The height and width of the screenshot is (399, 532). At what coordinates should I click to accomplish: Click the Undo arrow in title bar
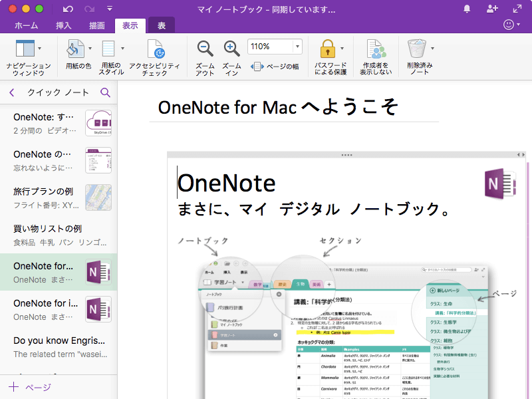pyautogui.click(x=68, y=9)
